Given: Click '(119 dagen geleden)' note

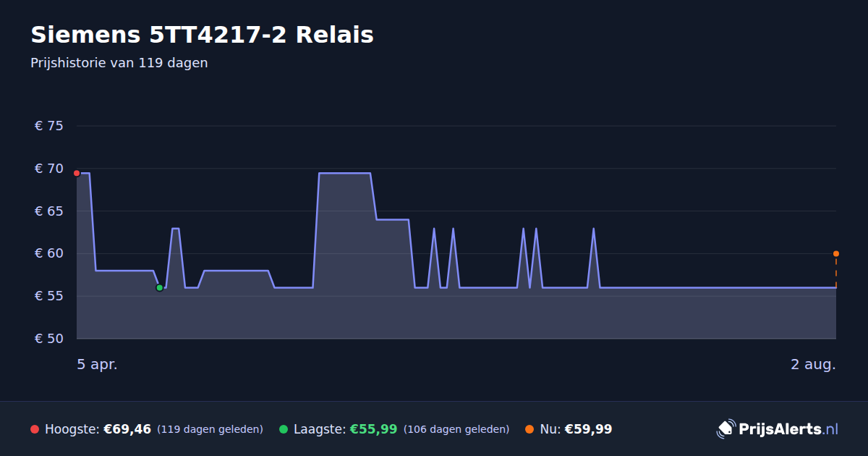Looking at the screenshot, I should 210,430.
